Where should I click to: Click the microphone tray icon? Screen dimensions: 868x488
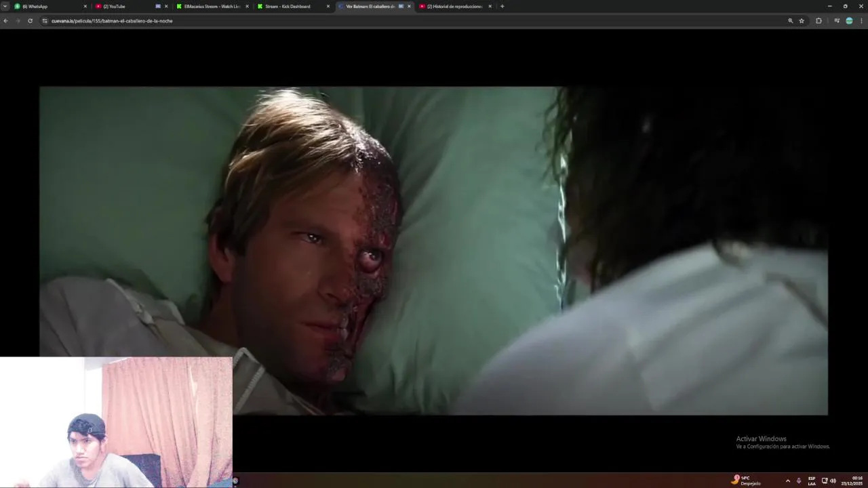(x=799, y=481)
